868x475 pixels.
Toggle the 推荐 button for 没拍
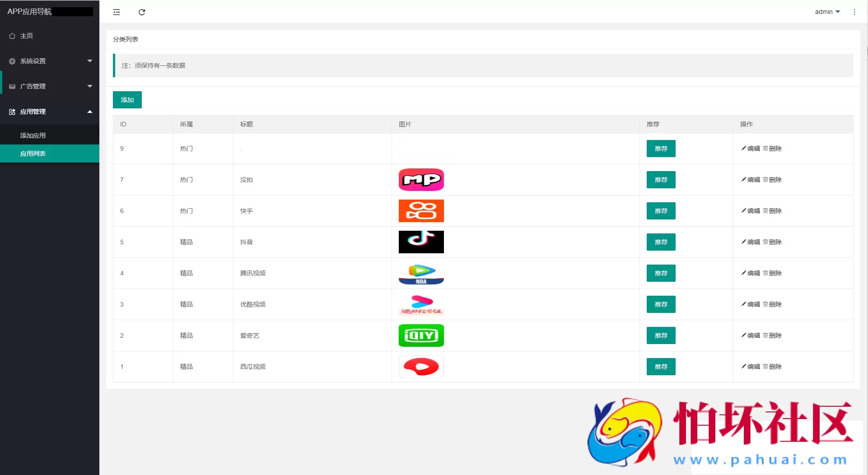pyautogui.click(x=661, y=180)
